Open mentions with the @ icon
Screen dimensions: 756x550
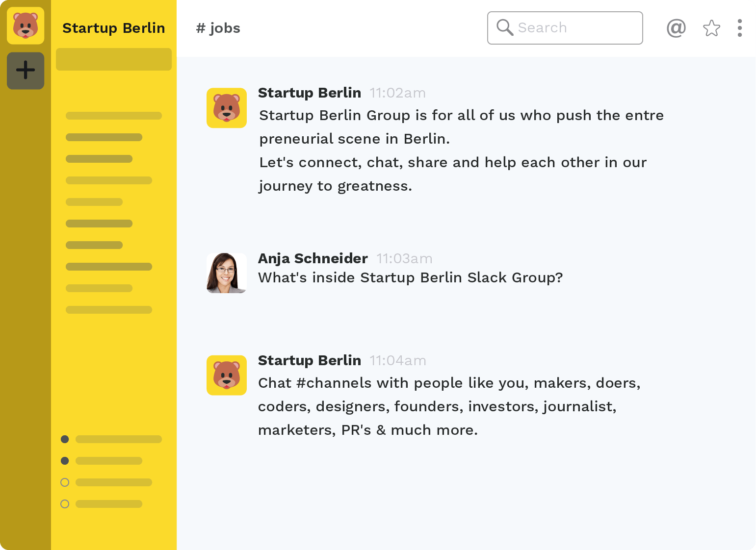[676, 28]
